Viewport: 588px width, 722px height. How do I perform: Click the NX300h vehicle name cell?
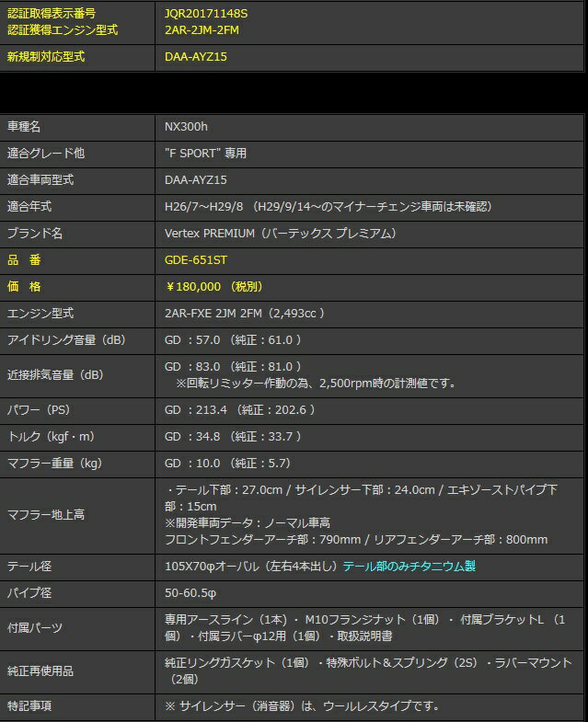click(187, 126)
